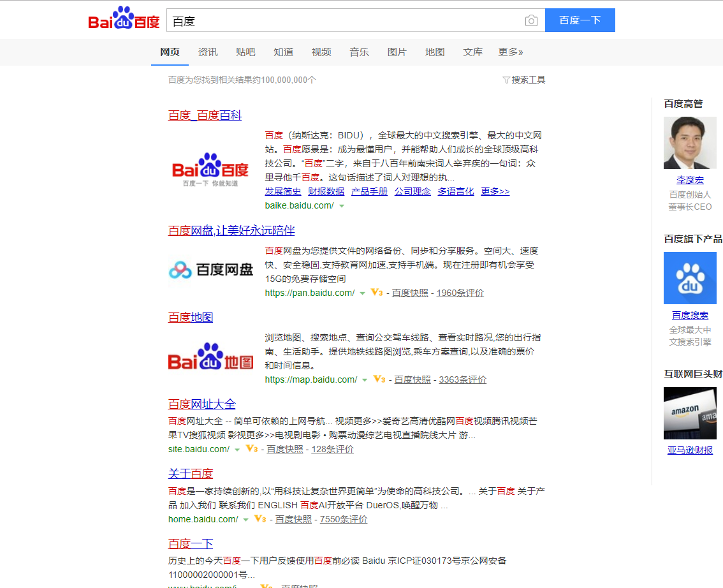Click the funnel icon beside 搜索工具
The width and height of the screenshot is (723, 588).
506,80
